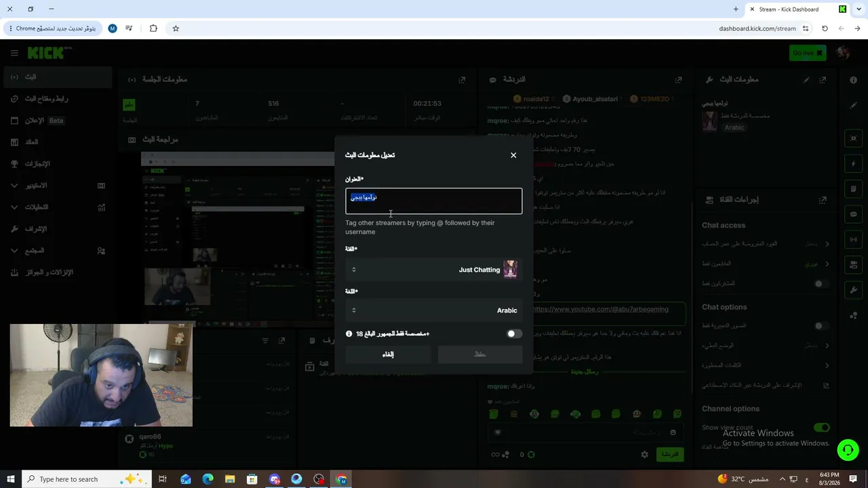Open the YouTube abu7arbegaming link in chat

[x=600, y=309]
